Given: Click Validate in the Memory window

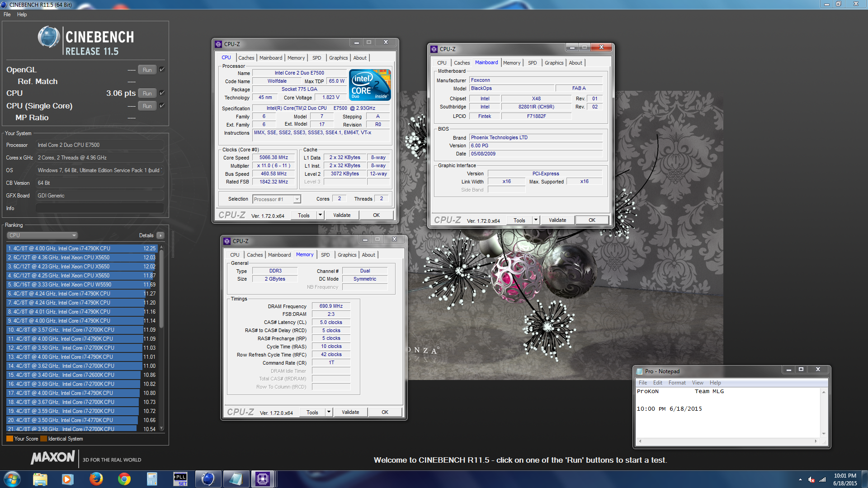Looking at the screenshot, I should (350, 412).
